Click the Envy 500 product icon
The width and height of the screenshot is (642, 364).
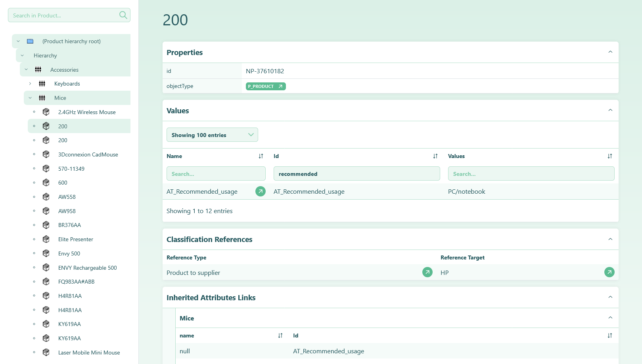pyautogui.click(x=46, y=253)
